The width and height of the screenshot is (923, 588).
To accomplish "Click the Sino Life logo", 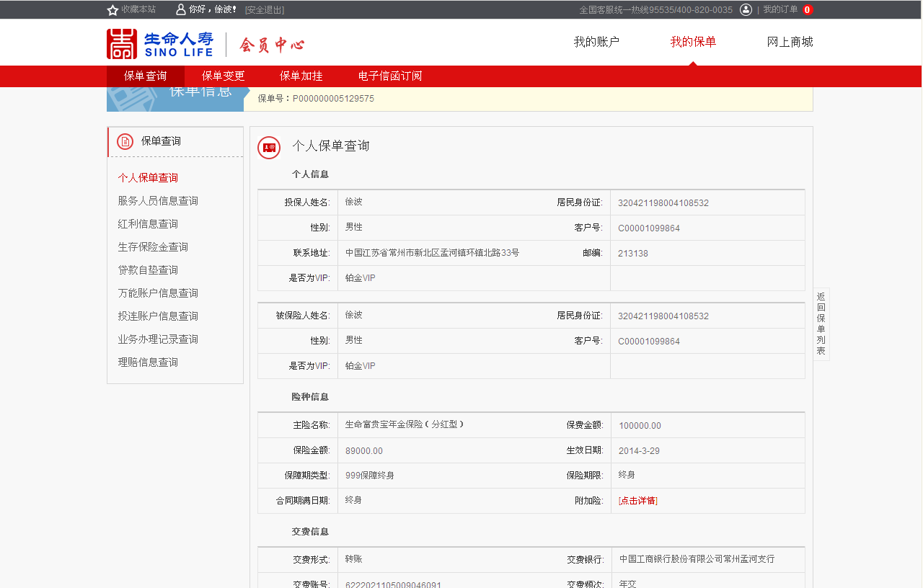I will [160, 44].
